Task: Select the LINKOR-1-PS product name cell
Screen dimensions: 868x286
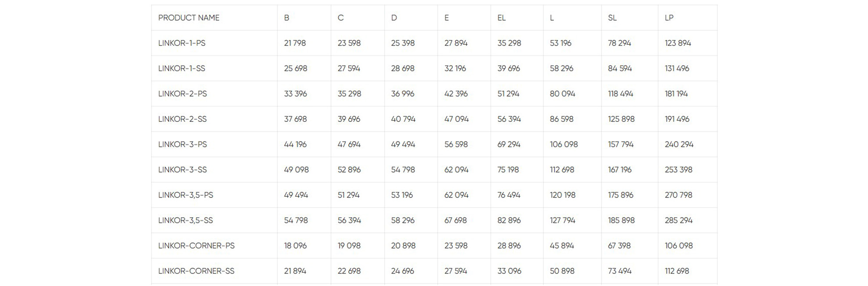Action: pos(181,43)
